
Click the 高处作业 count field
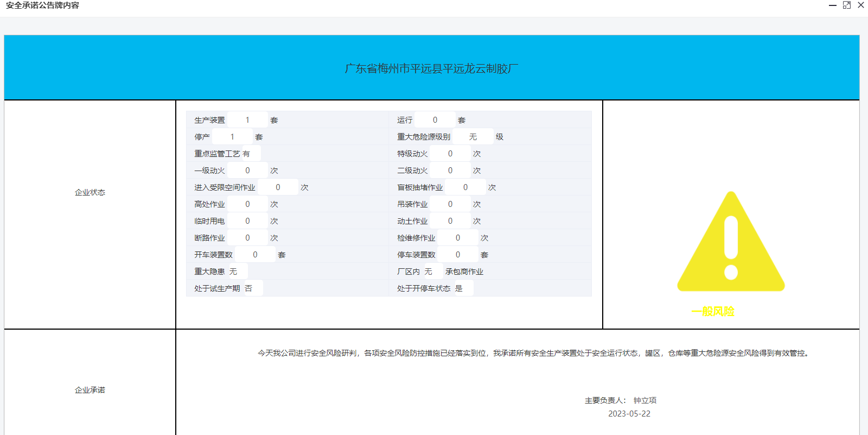click(247, 204)
